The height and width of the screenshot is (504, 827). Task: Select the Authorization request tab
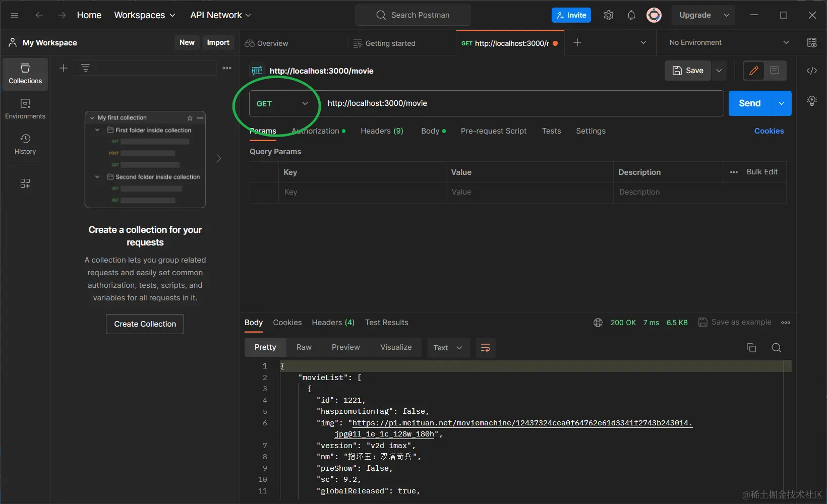point(319,131)
